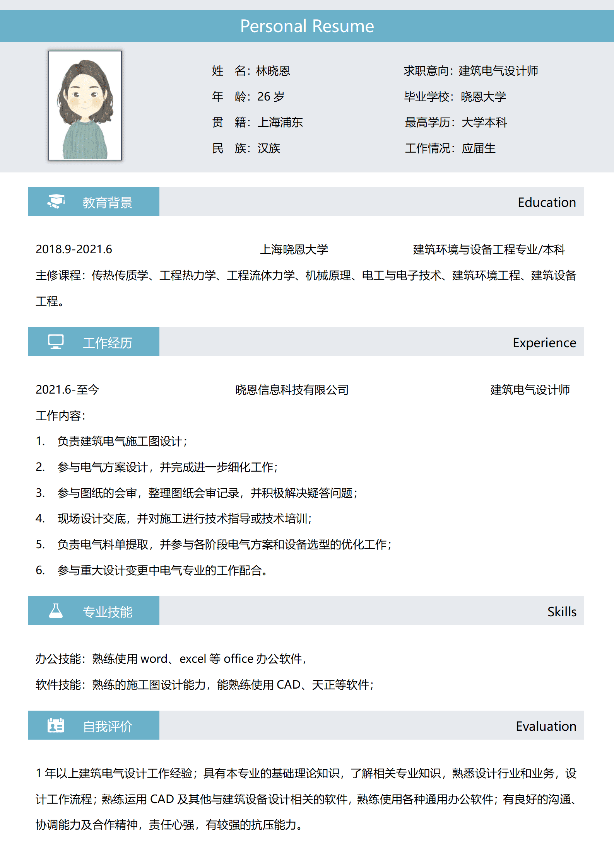The height and width of the screenshot is (868, 614).
Task: Select the cartoon portrait photo
Action: (85, 106)
